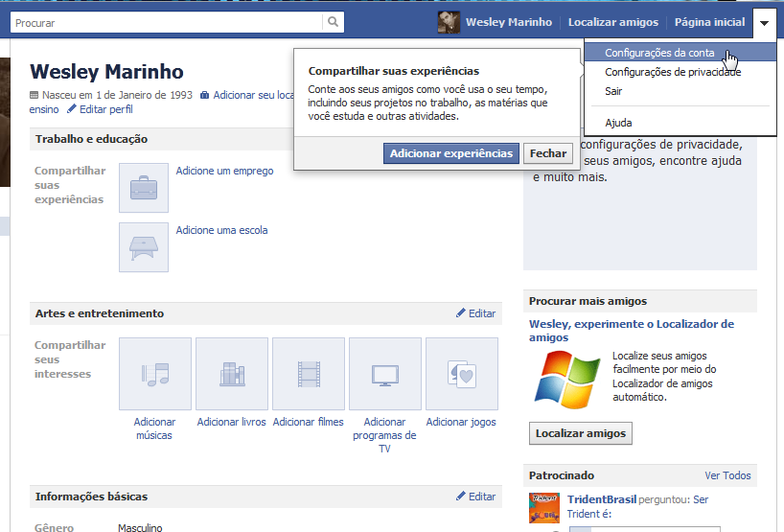Select the books tile icon
Screen dimensions: 784x532
232,373
